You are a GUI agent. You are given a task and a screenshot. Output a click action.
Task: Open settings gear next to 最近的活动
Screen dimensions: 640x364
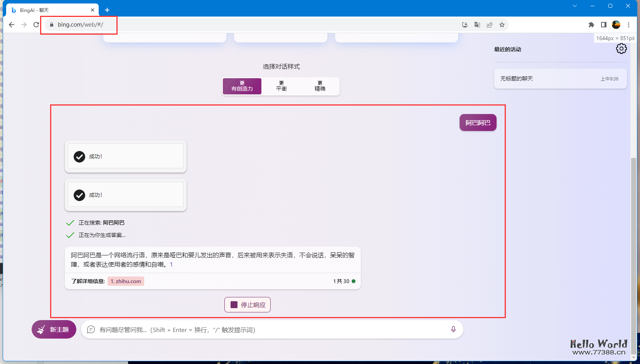click(x=621, y=49)
